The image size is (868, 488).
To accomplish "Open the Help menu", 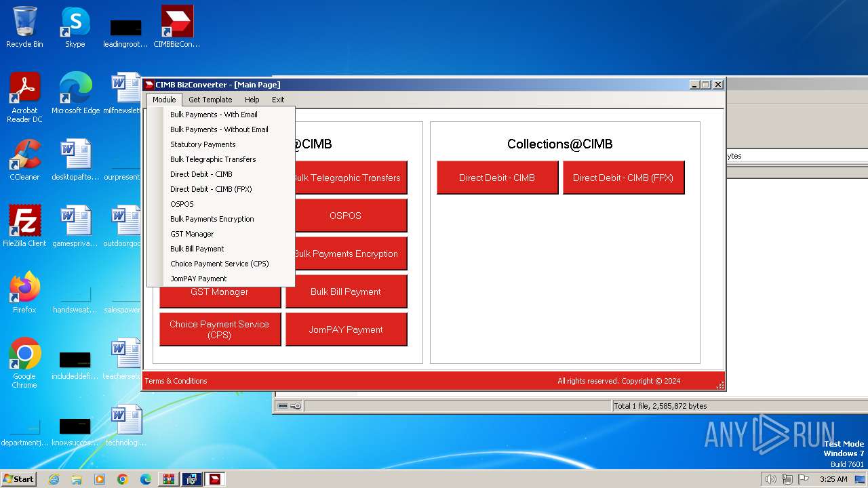I will 252,100.
